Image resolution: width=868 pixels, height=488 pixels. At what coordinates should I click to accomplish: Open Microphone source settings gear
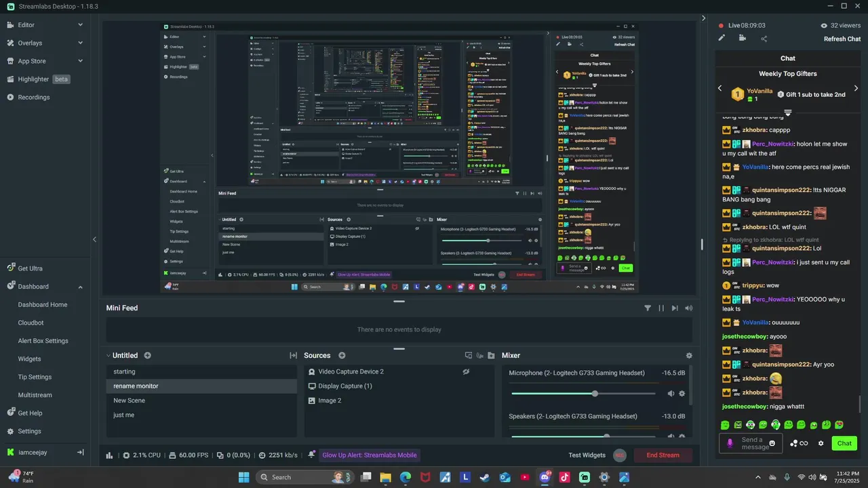(x=682, y=394)
